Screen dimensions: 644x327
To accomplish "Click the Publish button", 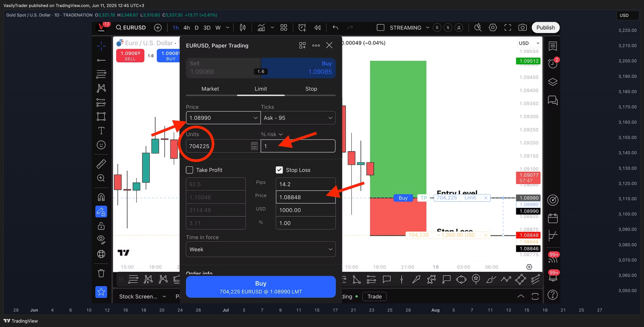I will (x=546, y=28).
